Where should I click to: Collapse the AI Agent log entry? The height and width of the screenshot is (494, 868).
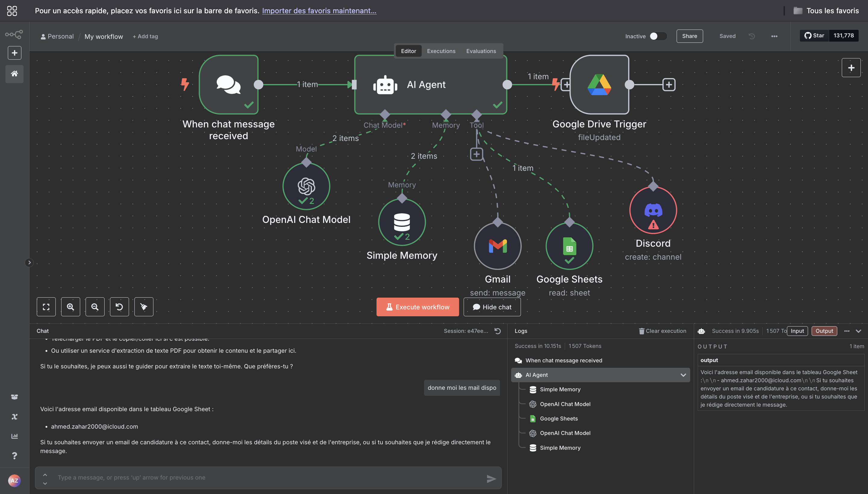coord(683,375)
